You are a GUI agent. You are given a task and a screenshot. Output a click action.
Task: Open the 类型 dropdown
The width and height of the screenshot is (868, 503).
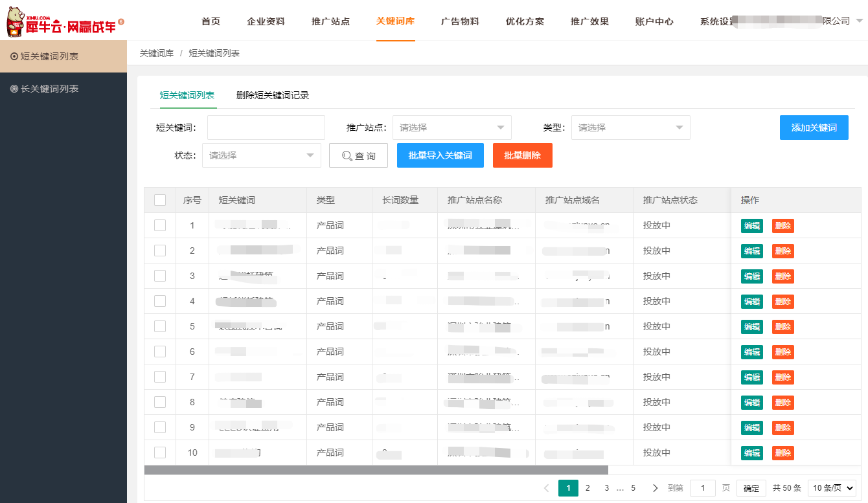click(x=631, y=128)
